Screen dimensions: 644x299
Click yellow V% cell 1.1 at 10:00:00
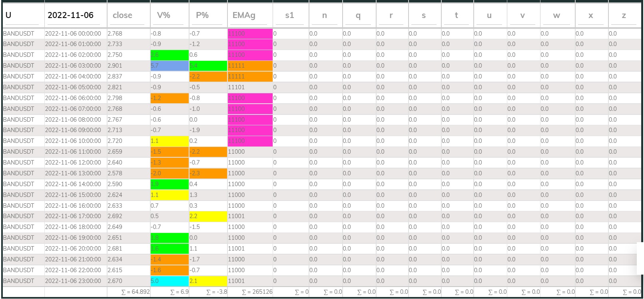point(169,141)
